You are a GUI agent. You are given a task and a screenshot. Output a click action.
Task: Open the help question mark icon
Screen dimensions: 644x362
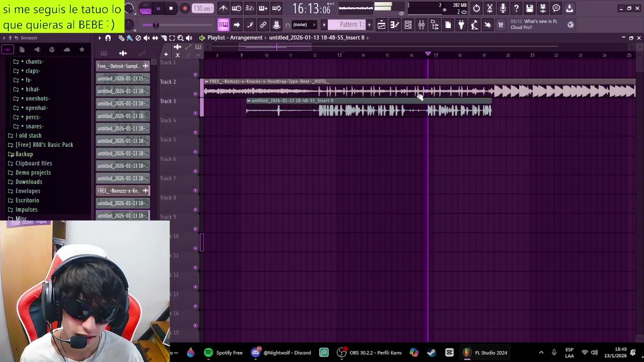coord(516,8)
